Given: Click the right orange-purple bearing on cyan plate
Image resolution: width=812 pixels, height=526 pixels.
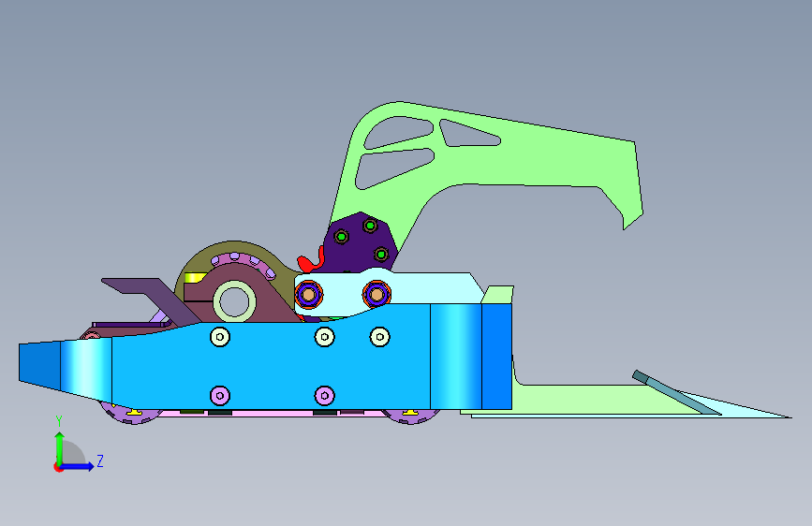Looking at the screenshot, I should click(x=377, y=295).
